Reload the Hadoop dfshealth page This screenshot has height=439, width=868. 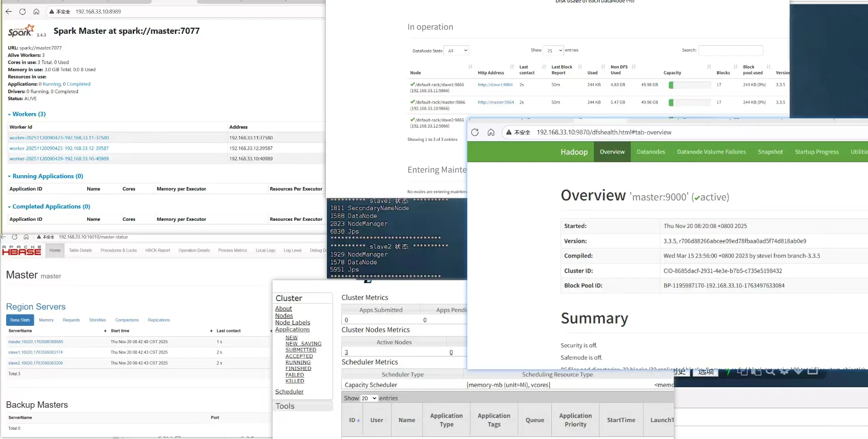tap(475, 132)
